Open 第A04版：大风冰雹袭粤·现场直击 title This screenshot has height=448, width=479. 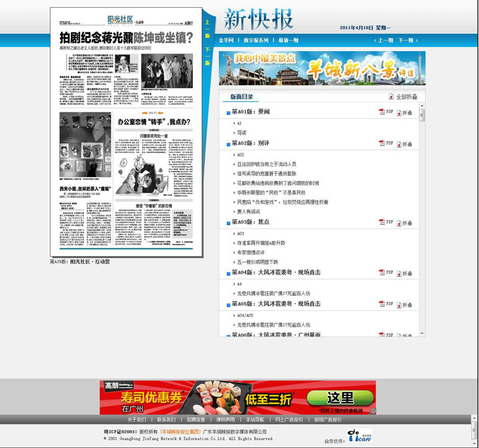point(276,272)
